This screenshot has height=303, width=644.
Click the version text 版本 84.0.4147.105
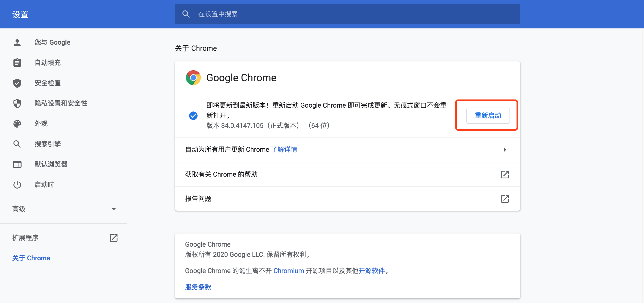235,126
